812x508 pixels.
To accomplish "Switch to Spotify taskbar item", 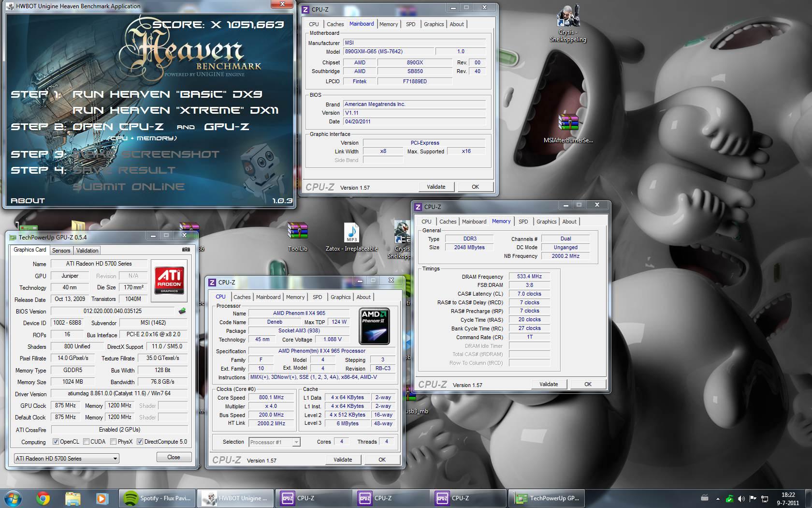I will click(158, 498).
